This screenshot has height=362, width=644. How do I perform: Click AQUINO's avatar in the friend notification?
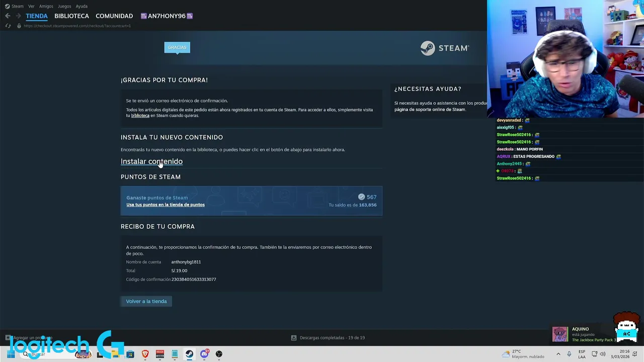(560, 334)
